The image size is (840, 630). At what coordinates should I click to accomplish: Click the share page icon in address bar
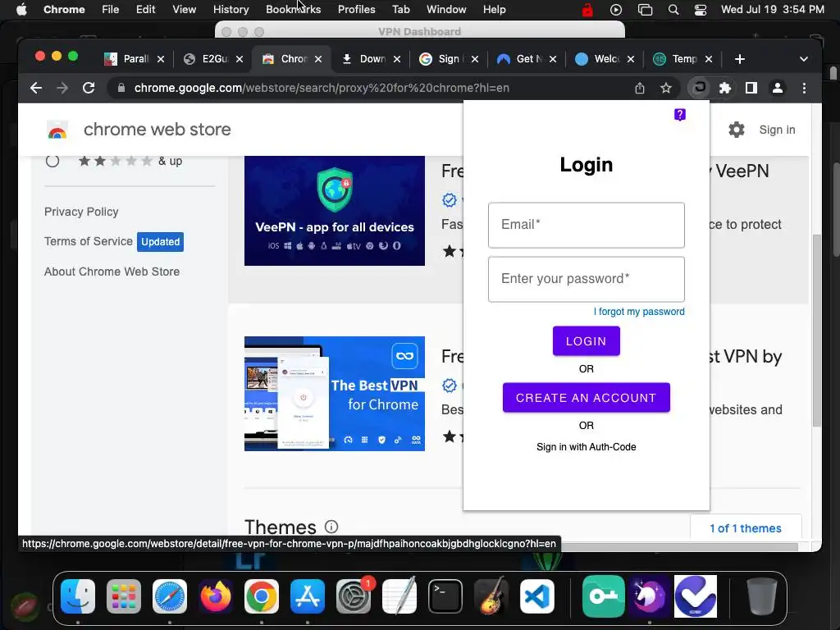pos(640,88)
